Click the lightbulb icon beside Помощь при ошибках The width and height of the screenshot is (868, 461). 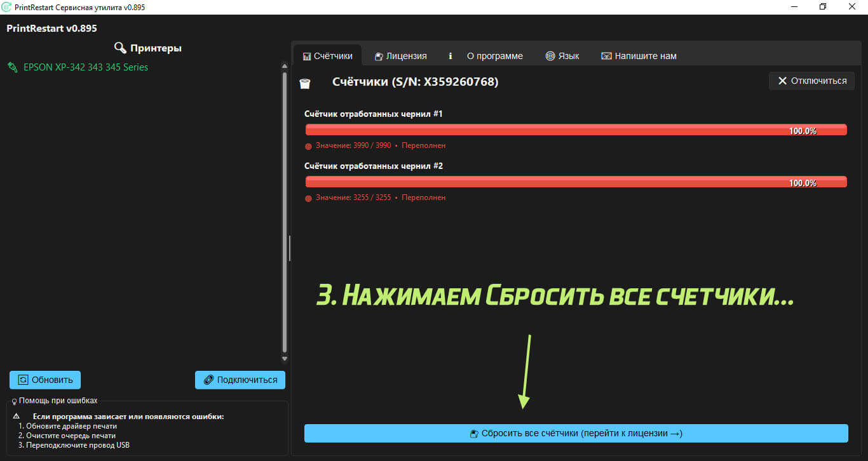15,401
